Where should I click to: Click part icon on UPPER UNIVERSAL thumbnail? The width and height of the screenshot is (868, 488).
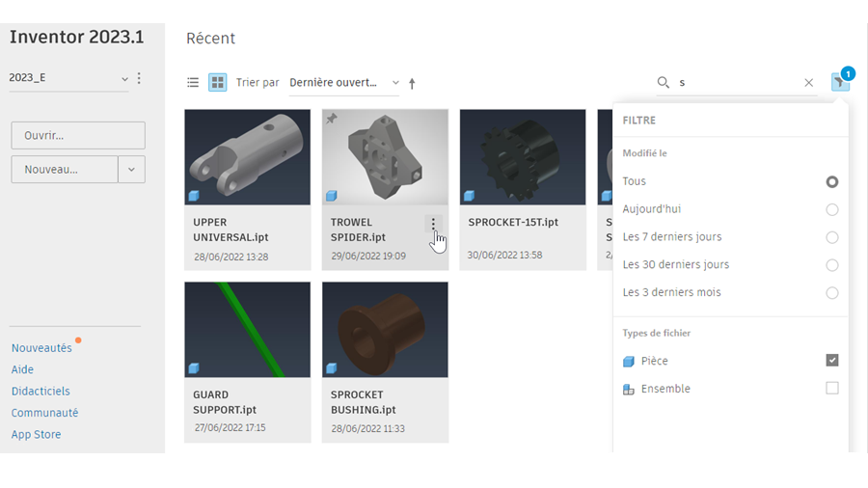(194, 196)
